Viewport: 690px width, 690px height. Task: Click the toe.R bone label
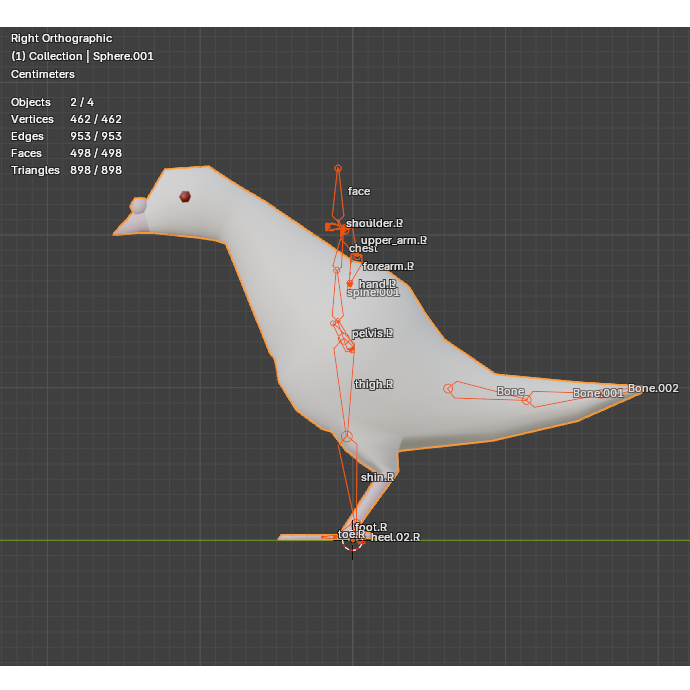click(351, 534)
